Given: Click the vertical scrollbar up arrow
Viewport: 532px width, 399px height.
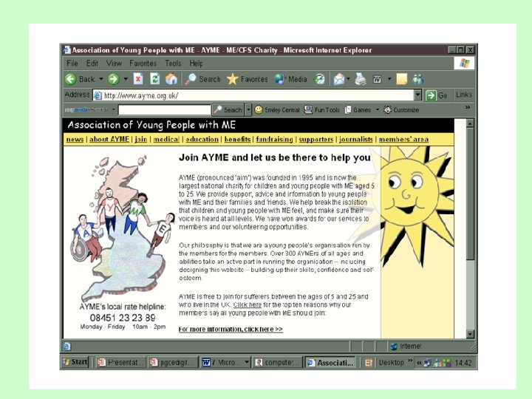Looking at the screenshot, I should click(x=470, y=123).
